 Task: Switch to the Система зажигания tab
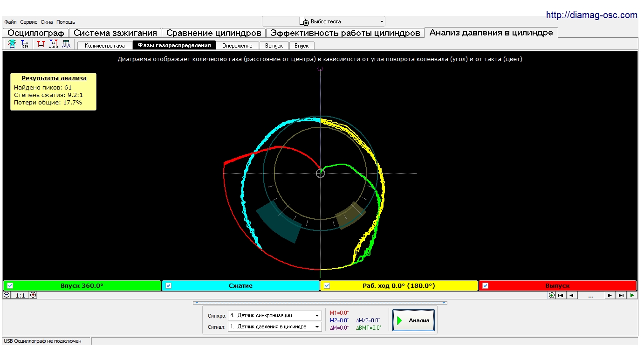pyautogui.click(x=116, y=33)
